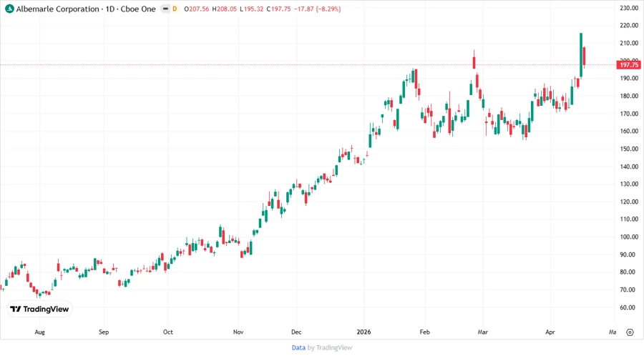Click the tall green candle reaching 215

click(x=581, y=55)
